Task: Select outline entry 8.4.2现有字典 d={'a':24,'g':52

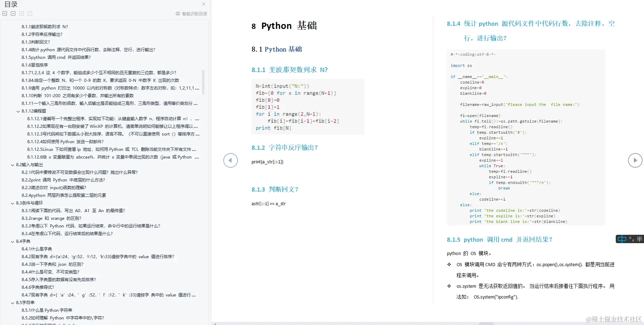Action: click(x=98, y=257)
